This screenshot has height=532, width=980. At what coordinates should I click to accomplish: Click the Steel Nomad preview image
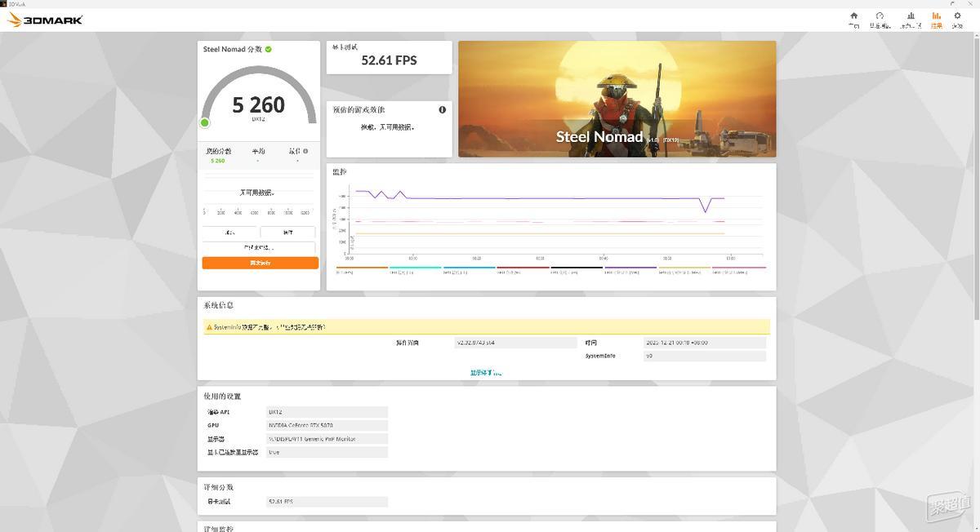tap(617, 98)
